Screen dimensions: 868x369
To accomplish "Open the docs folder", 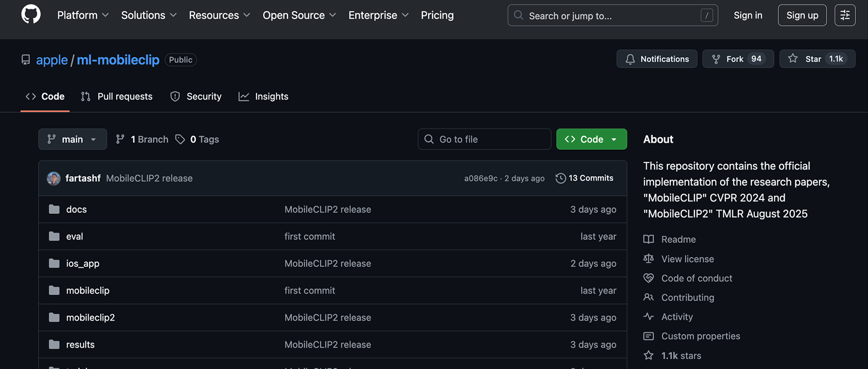I will pyautogui.click(x=76, y=210).
